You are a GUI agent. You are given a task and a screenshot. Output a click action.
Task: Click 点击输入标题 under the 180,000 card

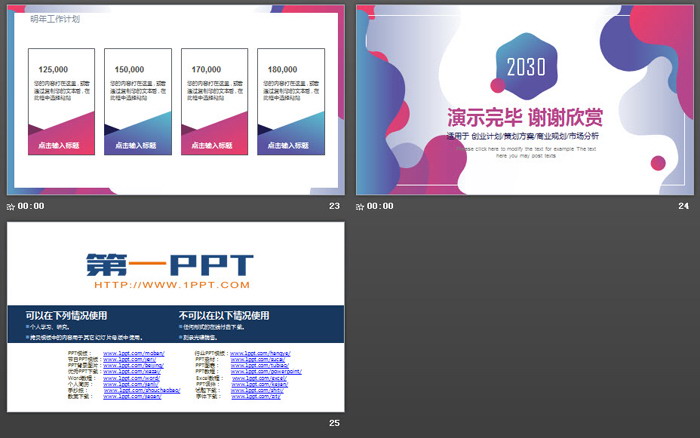(288, 146)
